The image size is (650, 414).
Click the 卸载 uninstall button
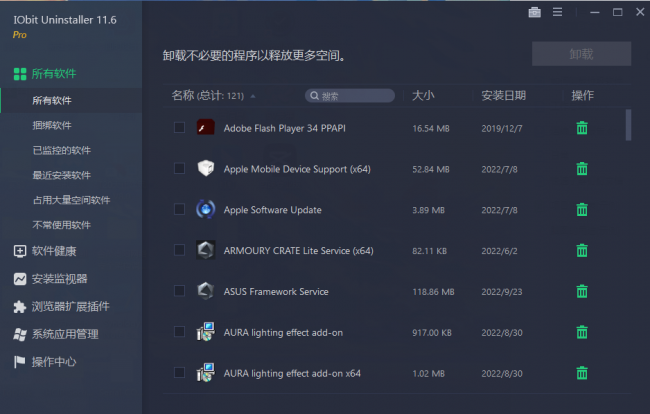coord(582,54)
